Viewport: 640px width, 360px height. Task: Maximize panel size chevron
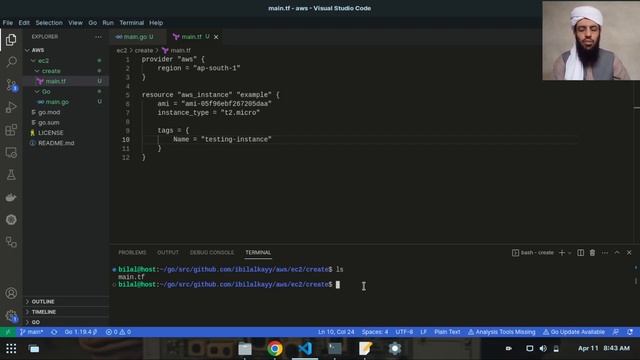click(617, 253)
